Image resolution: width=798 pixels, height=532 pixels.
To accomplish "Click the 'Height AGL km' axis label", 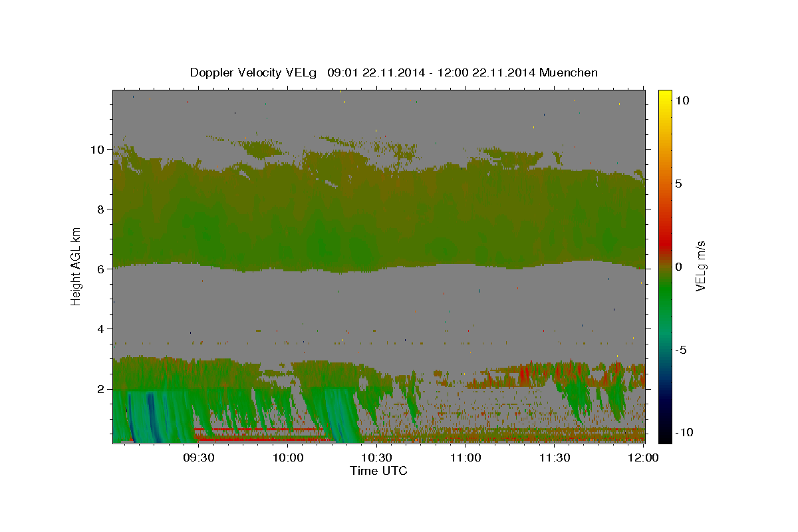I will pyautogui.click(x=76, y=266).
